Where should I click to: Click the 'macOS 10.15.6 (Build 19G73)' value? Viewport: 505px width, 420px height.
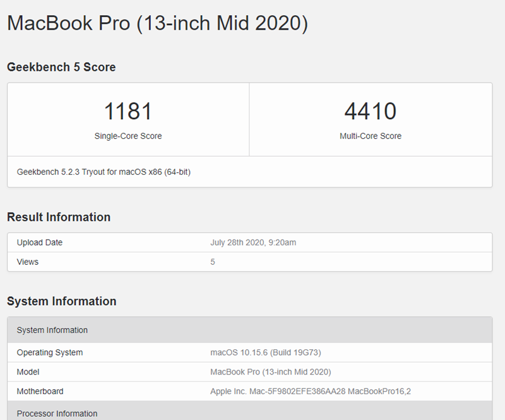266,353
